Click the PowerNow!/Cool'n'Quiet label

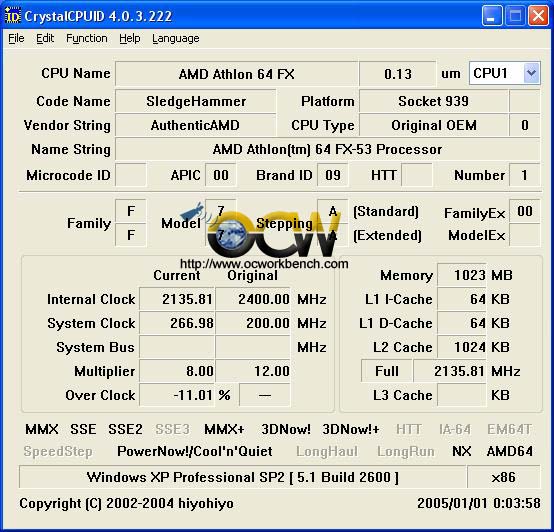coord(195,451)
